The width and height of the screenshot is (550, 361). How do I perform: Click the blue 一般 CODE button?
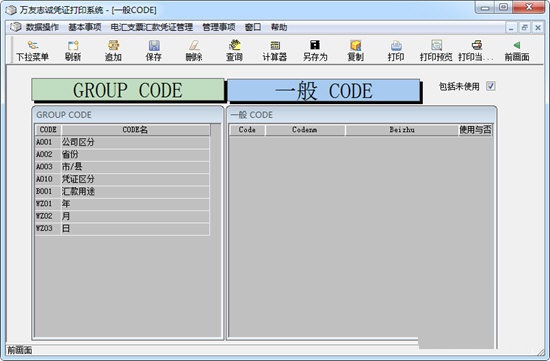click(x=323, y=91)
